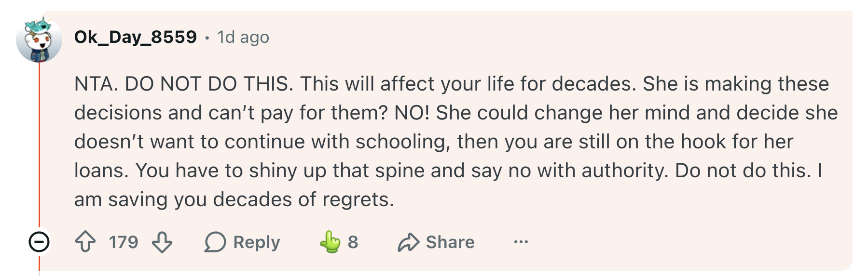Image resolution: width=868 pixels, height=276 pixels.
Task: Click the "decades of regrets" closing line
Action: click(x=303, y=199)
